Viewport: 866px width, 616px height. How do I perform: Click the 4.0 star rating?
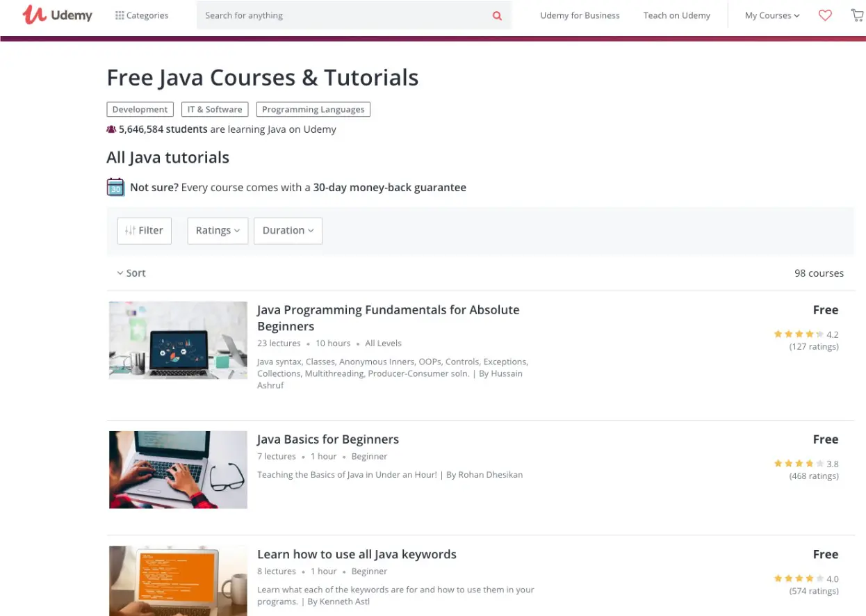point(806,578)
